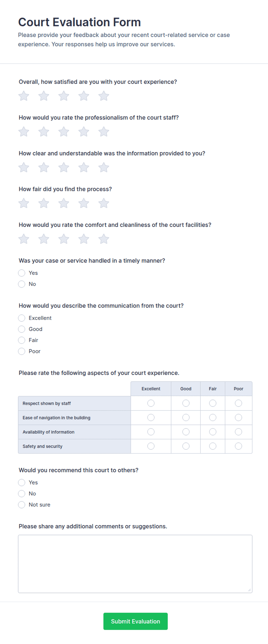This screenshot has height=644, width=268.
Task: Rate Respect shown by staff as Excellent
Action: click(151, 403)
